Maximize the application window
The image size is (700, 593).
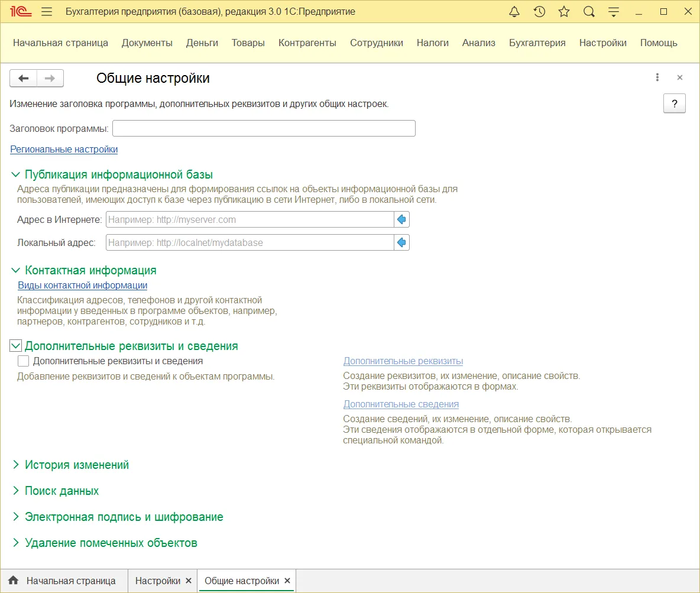click(x=663, y=12)
